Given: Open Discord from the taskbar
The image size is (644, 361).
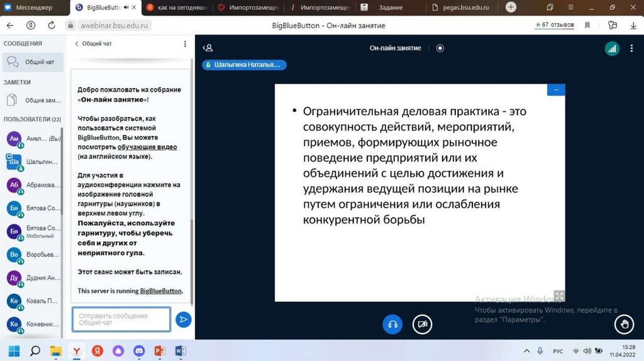Looking at the screenshot, I should pyautogui.click(x=139, y=351).
